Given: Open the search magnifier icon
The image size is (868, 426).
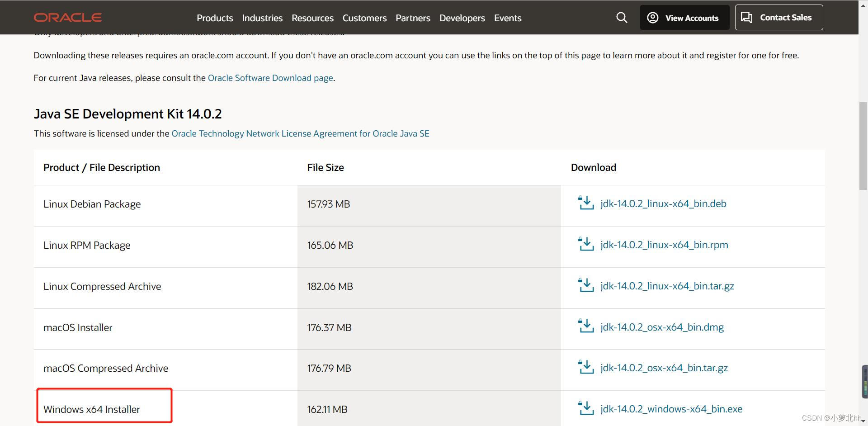Looking at the screenshot, I should [622, 18].
